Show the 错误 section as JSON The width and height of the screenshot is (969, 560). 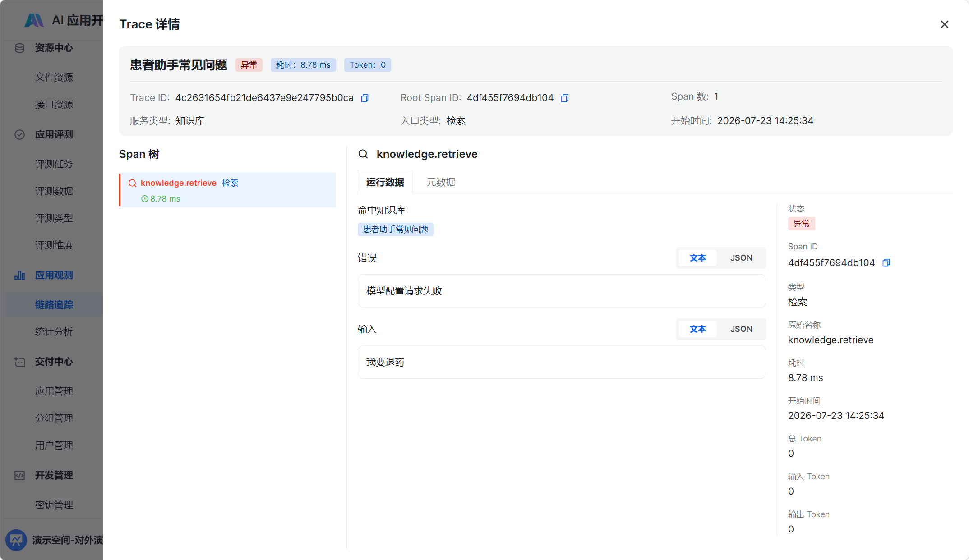pos(741,258)
